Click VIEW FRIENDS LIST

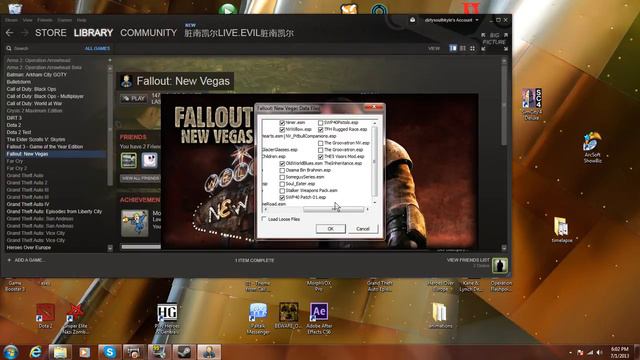click(x=468, y=260)
